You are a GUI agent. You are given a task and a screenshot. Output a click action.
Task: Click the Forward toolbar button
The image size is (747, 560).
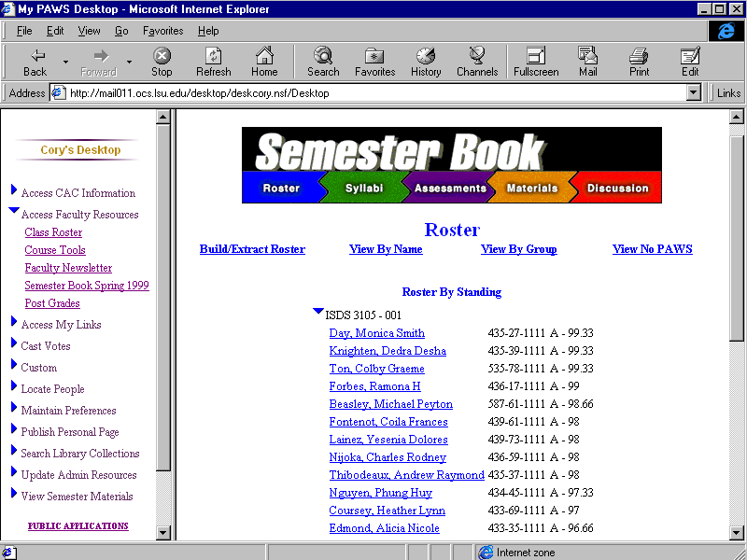pyautogui.click(x=99, y=62)
